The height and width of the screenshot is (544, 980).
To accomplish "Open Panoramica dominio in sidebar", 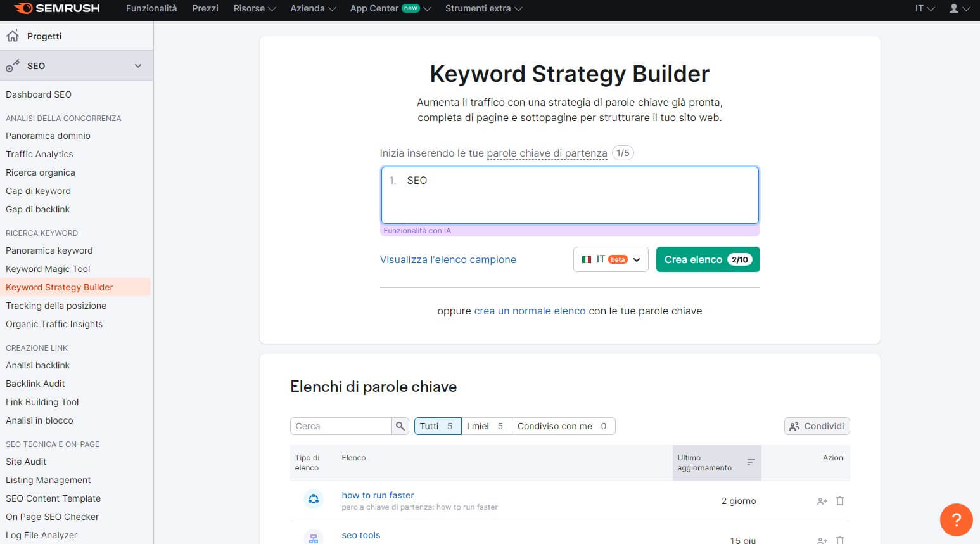I will tap(48, 136).
